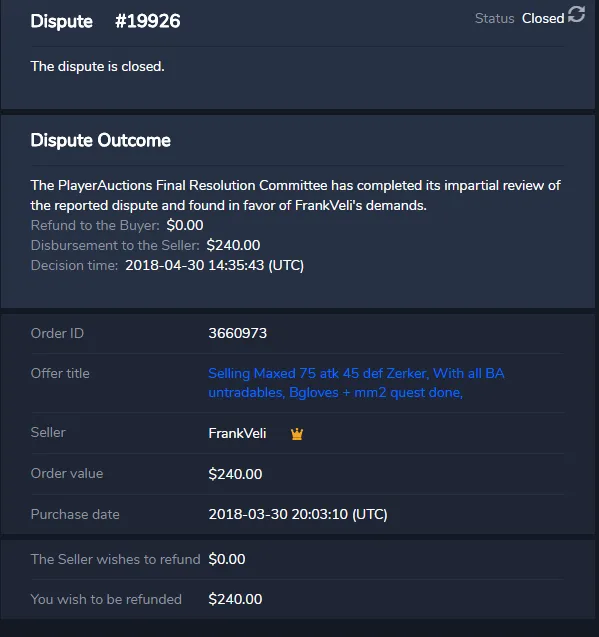Click the Seller wishes to refund amount
Image resolution: width=599 pixels, height=637 pixels.
tap(227, 559)
